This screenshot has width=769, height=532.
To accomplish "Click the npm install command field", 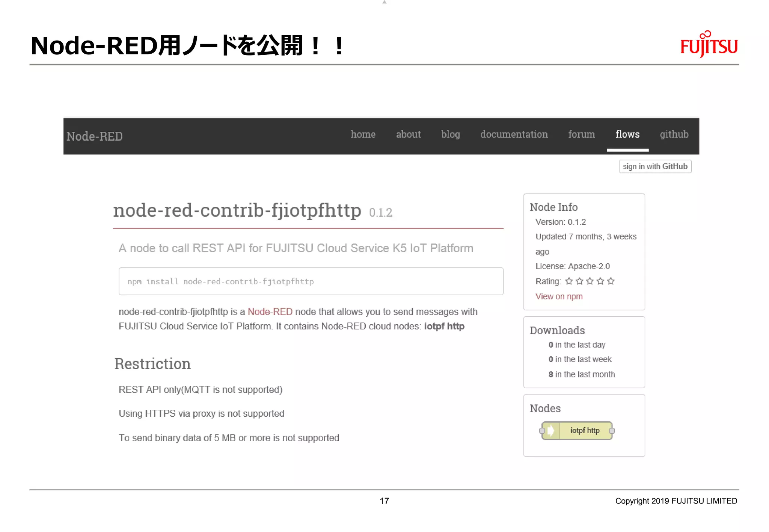I will pyautogui.click(x=311, y=281).
